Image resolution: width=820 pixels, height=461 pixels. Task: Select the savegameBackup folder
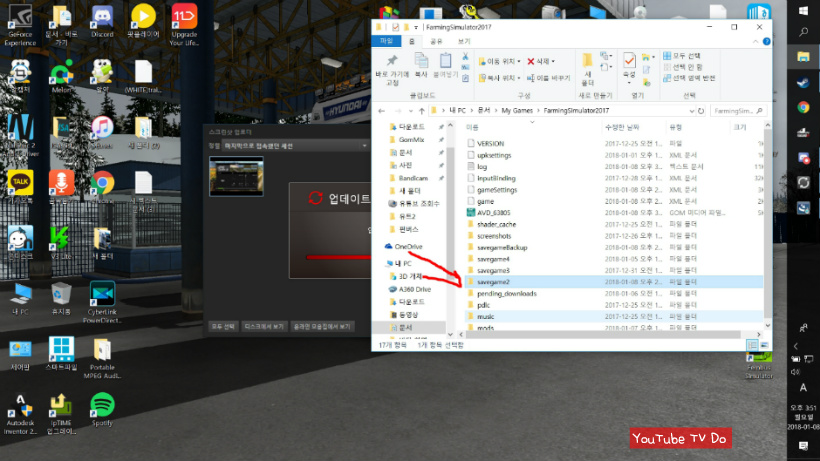(x=502, y=247)
